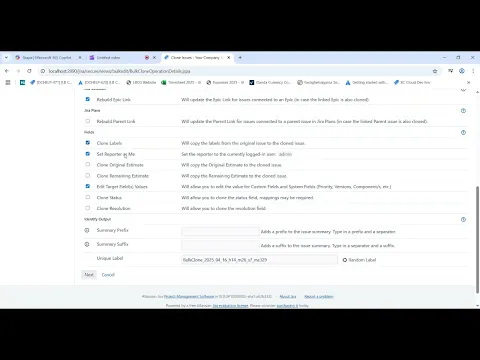Click the browser back arrow
The height and width of the screenshot is (360, 480).
tap(7, 71)
